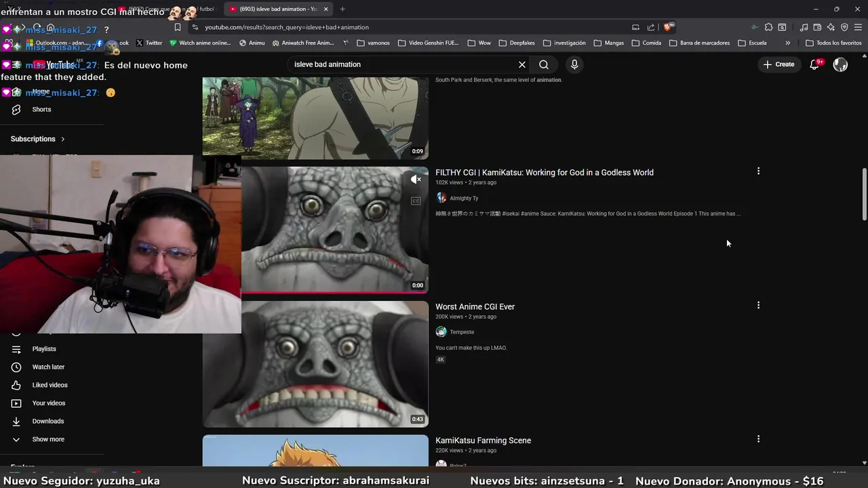
Task: Open the Mangas bookmark folder
Action: point(608,43)
